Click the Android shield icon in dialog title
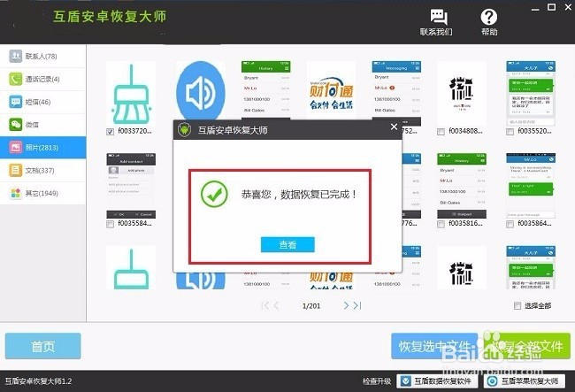Screen dimensions: 575x392 (x=184, y=130)
